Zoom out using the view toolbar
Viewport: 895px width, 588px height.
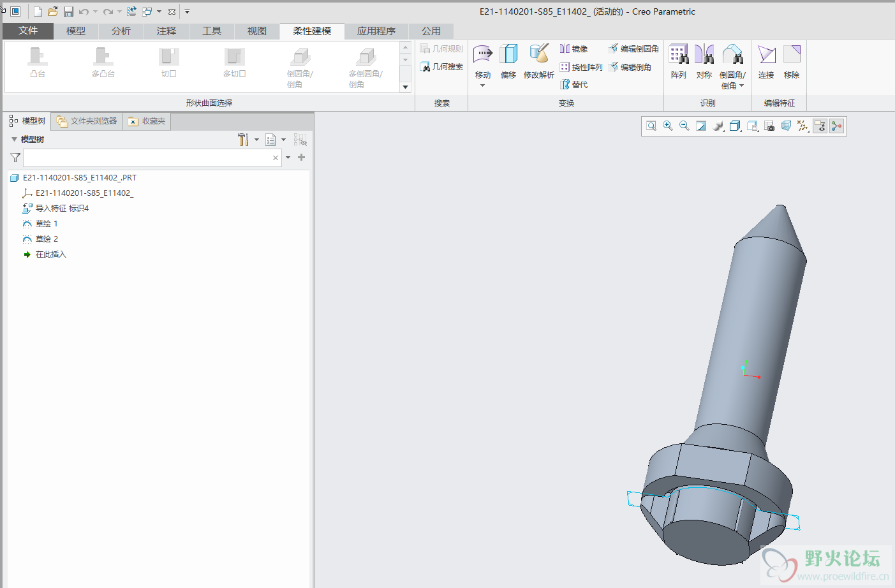684,126
